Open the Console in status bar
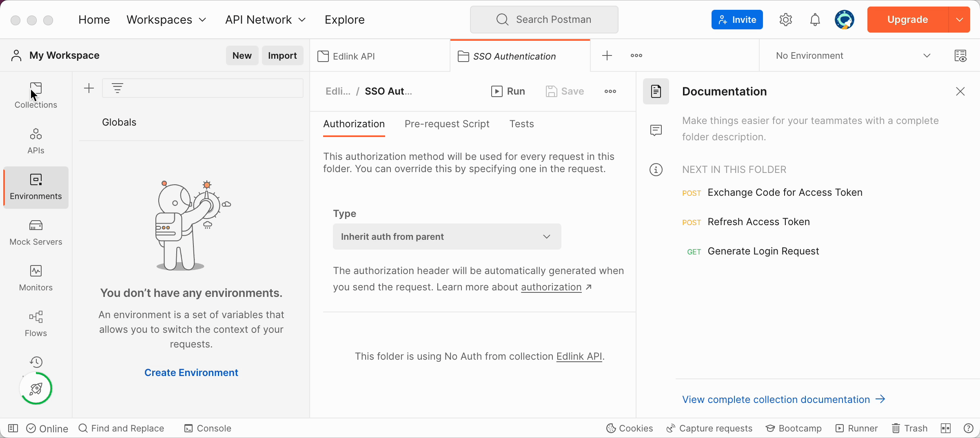Image resolution: width=980 pixels, height=438 pixels. coord(208,428)
